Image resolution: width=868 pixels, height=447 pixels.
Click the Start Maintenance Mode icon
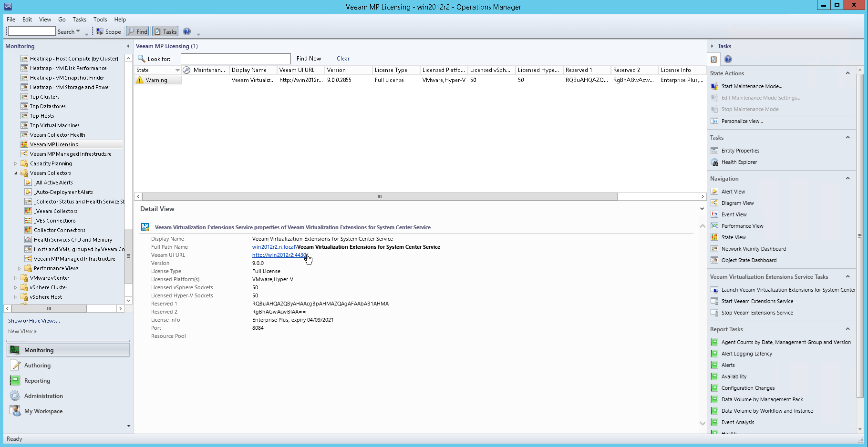[x=714, y=86]
